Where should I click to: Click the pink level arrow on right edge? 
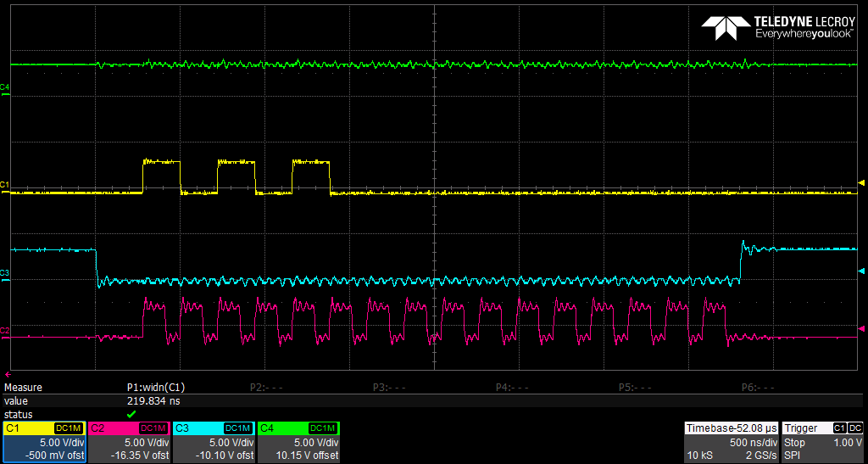tap(861, 329)
